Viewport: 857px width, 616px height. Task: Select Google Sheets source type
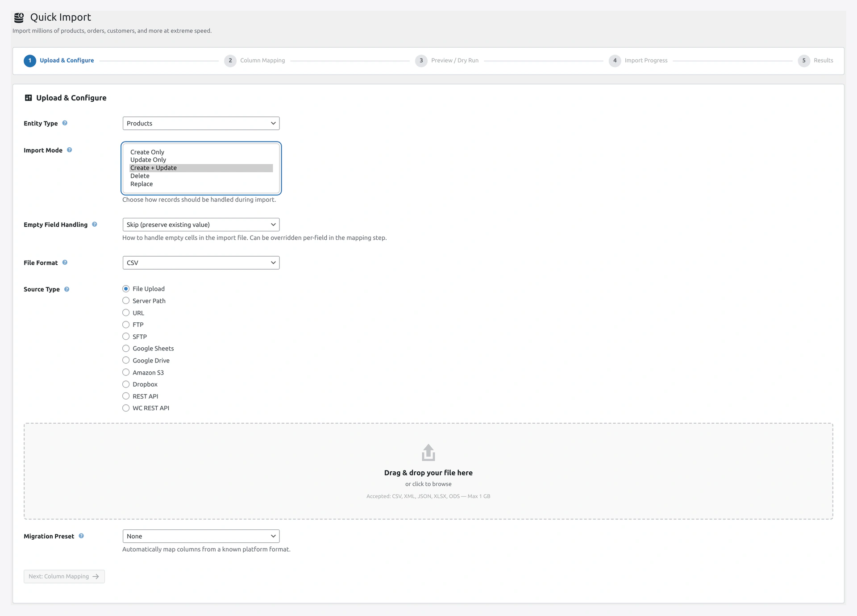126,349
